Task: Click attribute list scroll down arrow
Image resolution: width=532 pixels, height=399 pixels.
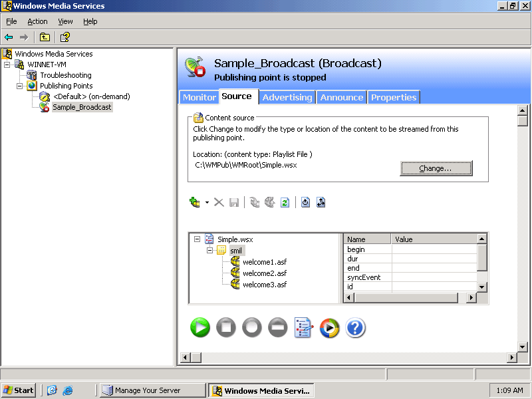Action: [481, 287]
